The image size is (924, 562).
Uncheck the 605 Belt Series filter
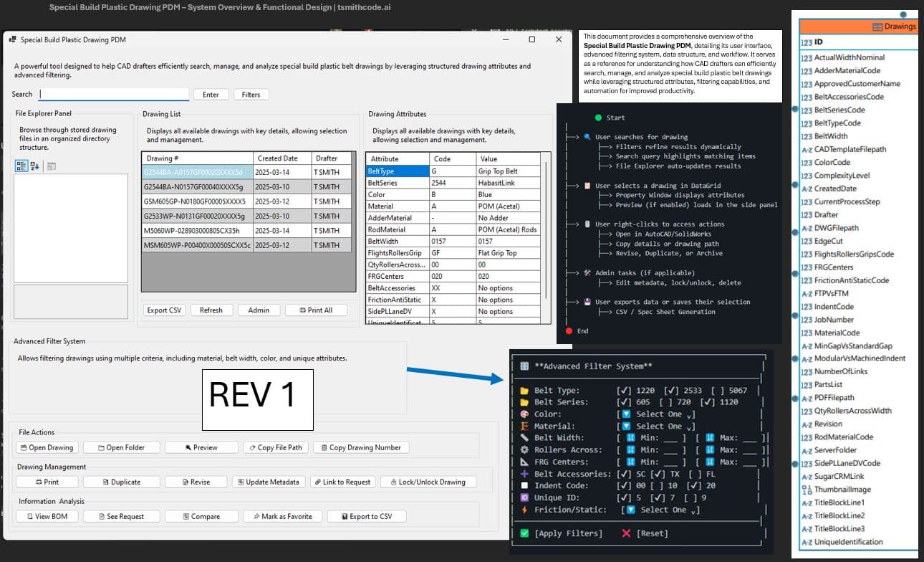pos(623,402)
